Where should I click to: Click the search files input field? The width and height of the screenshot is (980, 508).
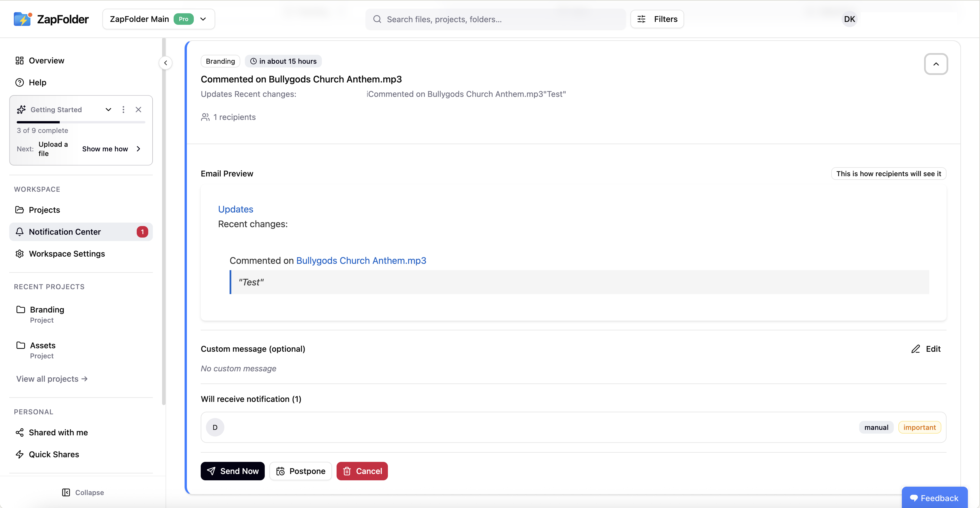(x=495, y=19)
